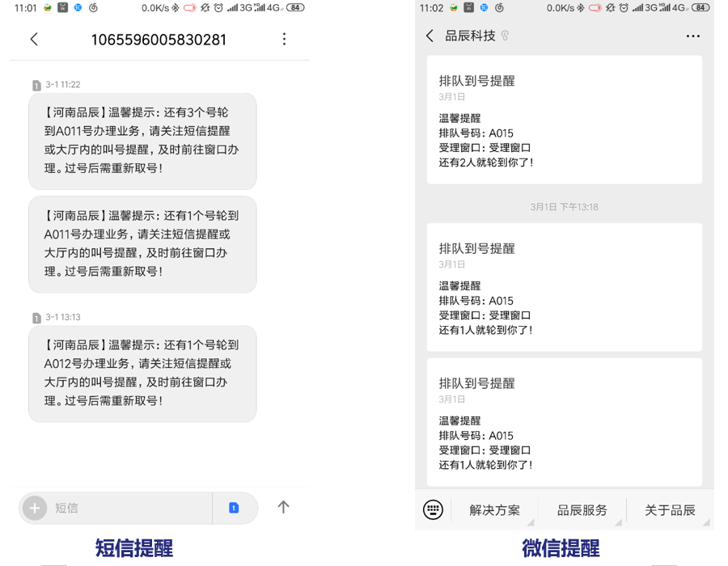728x566 pixels.
Task: Open SMS message about A012号办理业务
Action: (x=142, y=374)
